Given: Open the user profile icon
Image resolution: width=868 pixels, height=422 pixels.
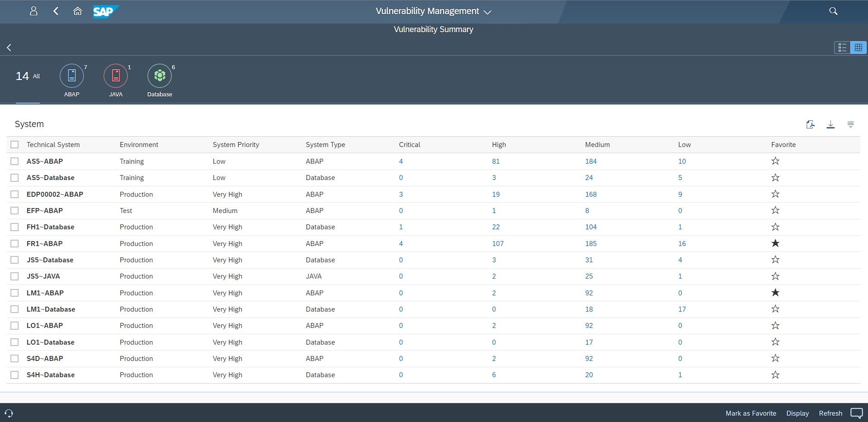Looking at the screenshot, I should [x=34, y=11].
